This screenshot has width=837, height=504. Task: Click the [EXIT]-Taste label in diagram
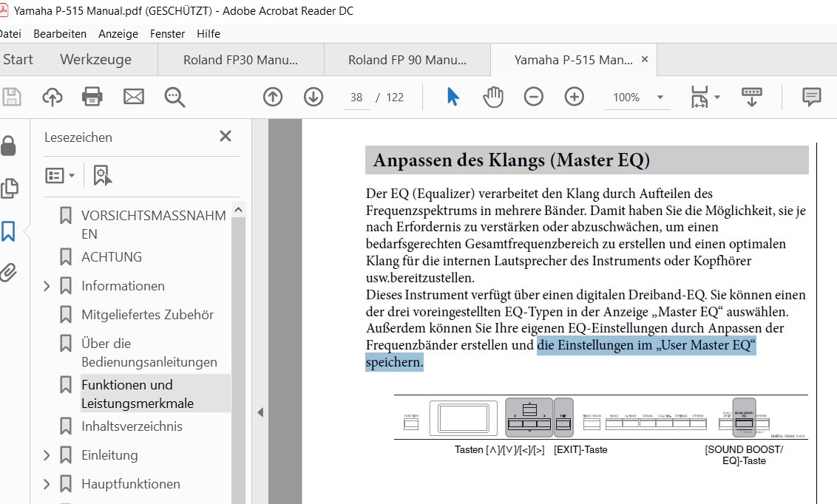point(580,449)
